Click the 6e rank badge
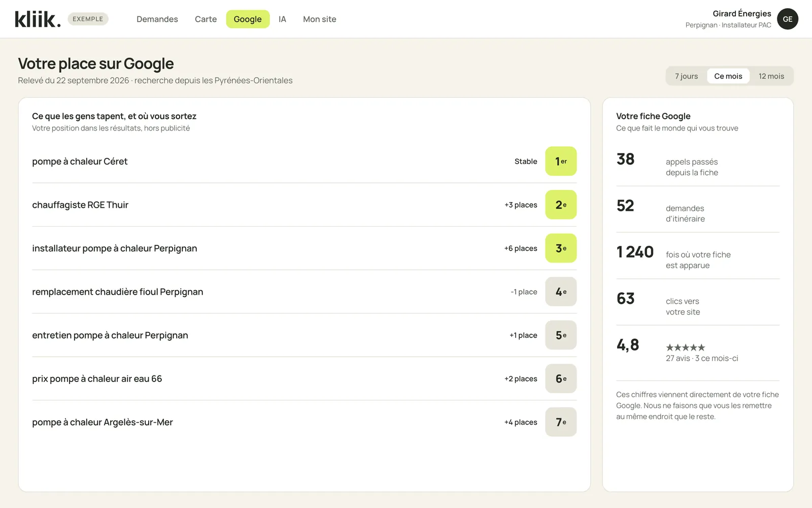Image resolution: width=812 pixels, height=508 pixels. 561,378
